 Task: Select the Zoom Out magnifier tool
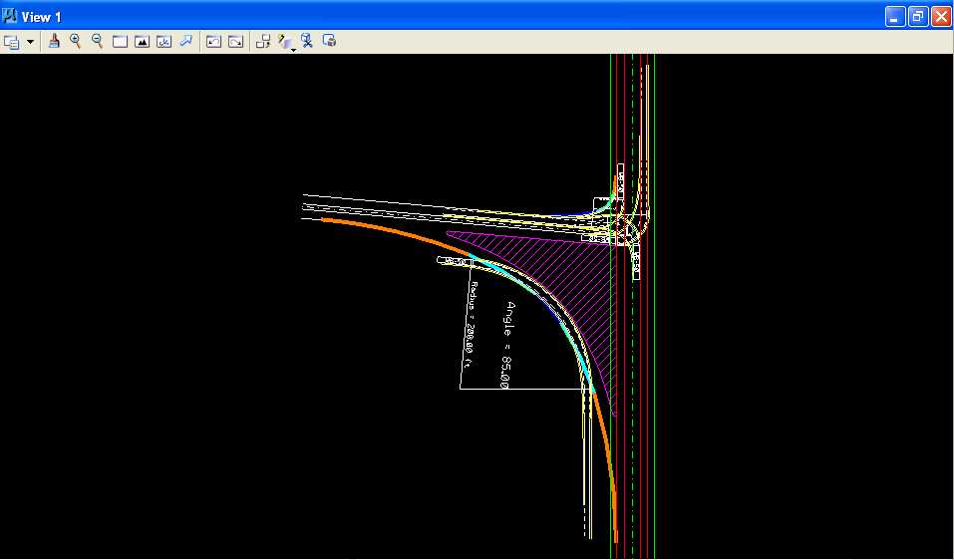(98, 42)
